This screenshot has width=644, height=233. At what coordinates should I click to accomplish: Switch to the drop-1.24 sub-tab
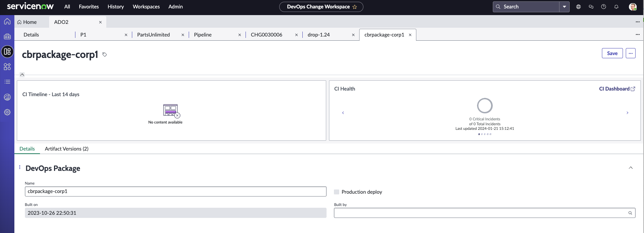coord(319,35)
